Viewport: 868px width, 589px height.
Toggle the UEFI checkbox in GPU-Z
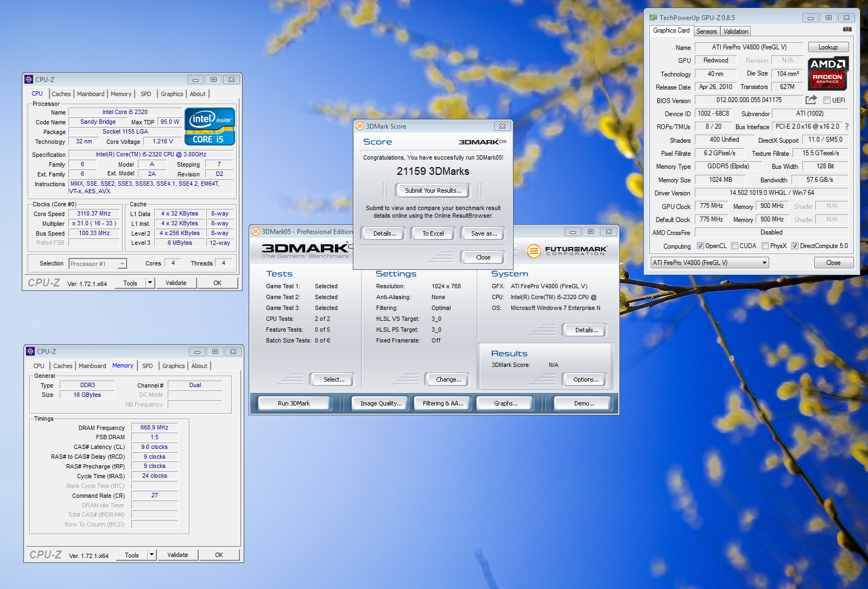[827, 100]
